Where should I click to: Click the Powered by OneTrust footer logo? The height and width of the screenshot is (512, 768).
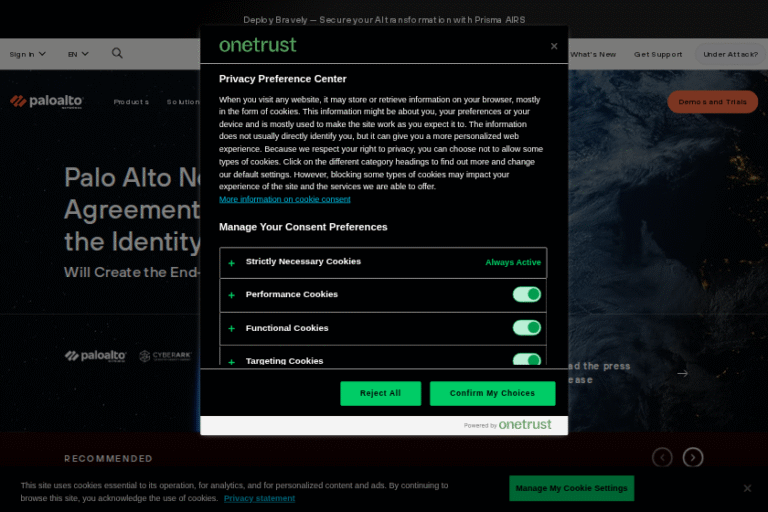point(508,425)
